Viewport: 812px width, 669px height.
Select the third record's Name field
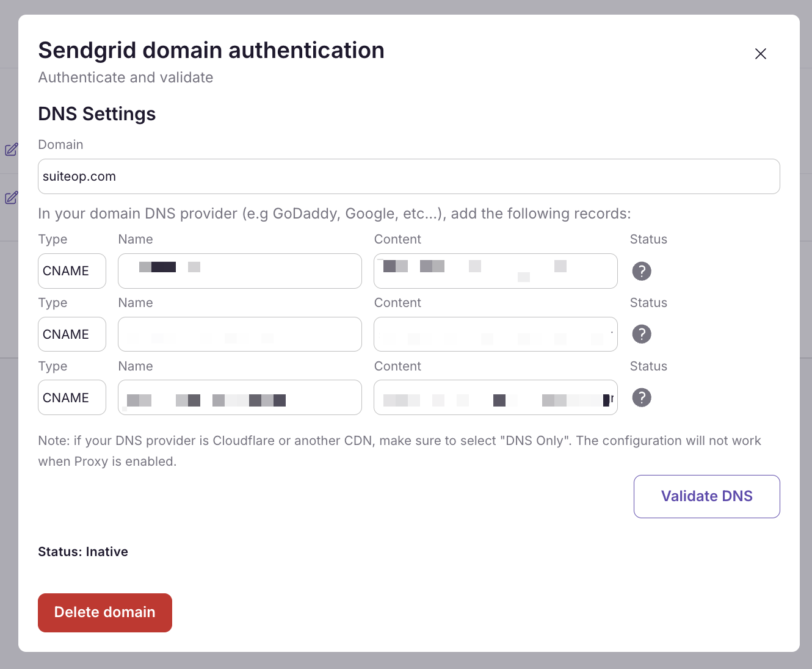coord(239,397)
